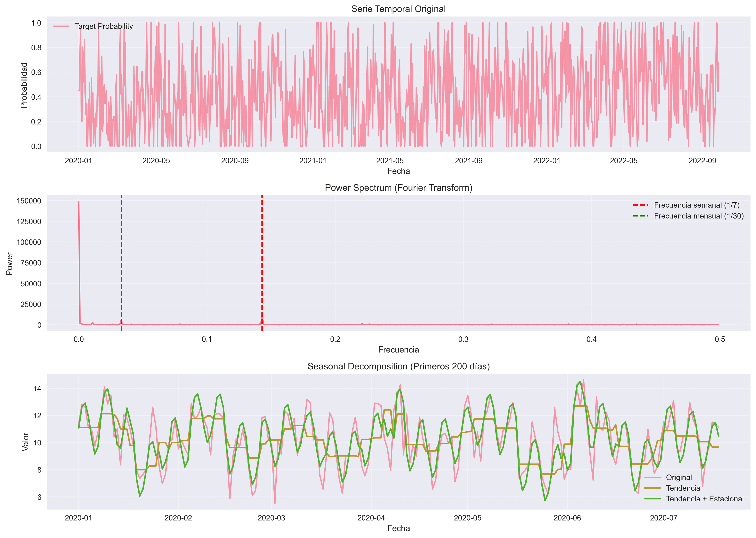Click the 'Target Probability' legend label
The image size is (756, 538).
[x=104, y=26]
